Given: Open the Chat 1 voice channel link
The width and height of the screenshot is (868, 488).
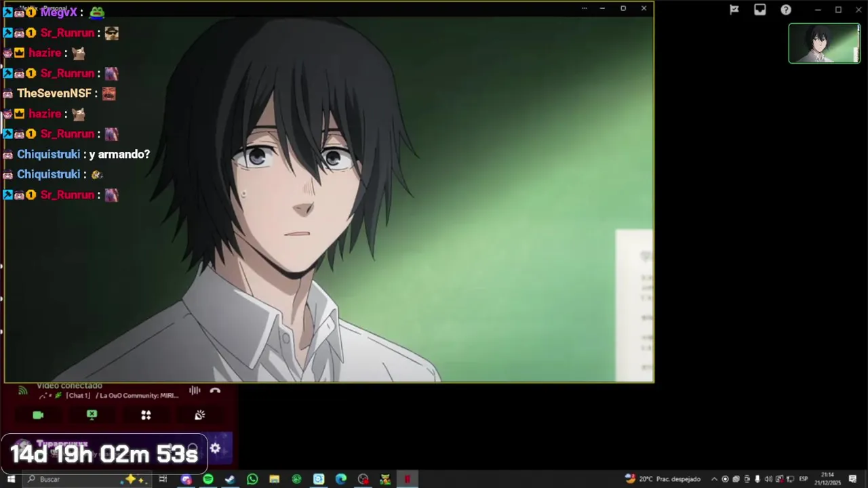Looking at the screenshot, I should (x=108, y=396).
